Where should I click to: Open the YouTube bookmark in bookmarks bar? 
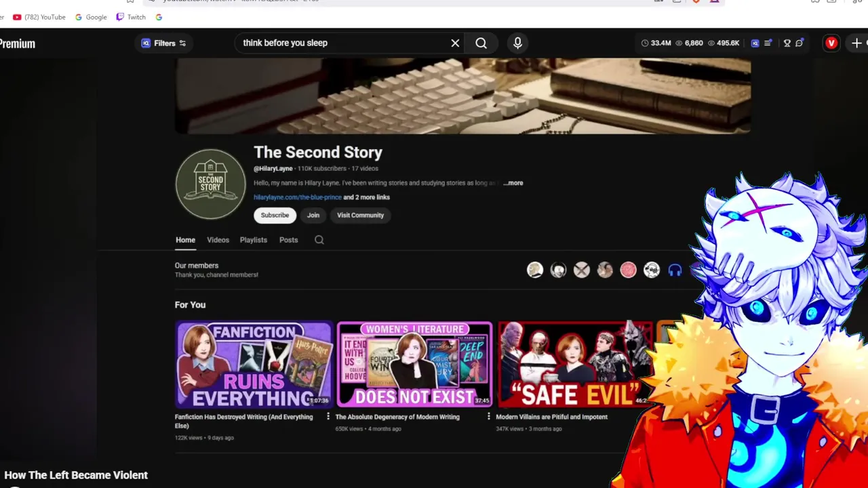(x=39, y=17)
